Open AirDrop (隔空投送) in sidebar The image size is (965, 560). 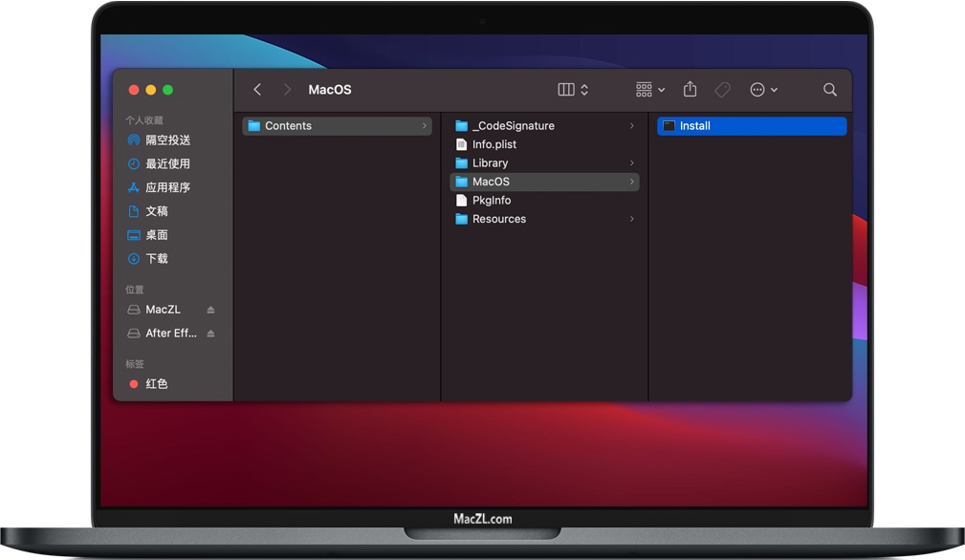click(x=167, y=140)
